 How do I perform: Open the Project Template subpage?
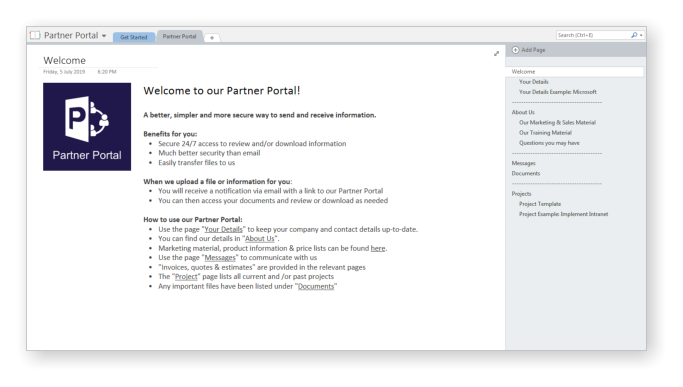[540, 204]
